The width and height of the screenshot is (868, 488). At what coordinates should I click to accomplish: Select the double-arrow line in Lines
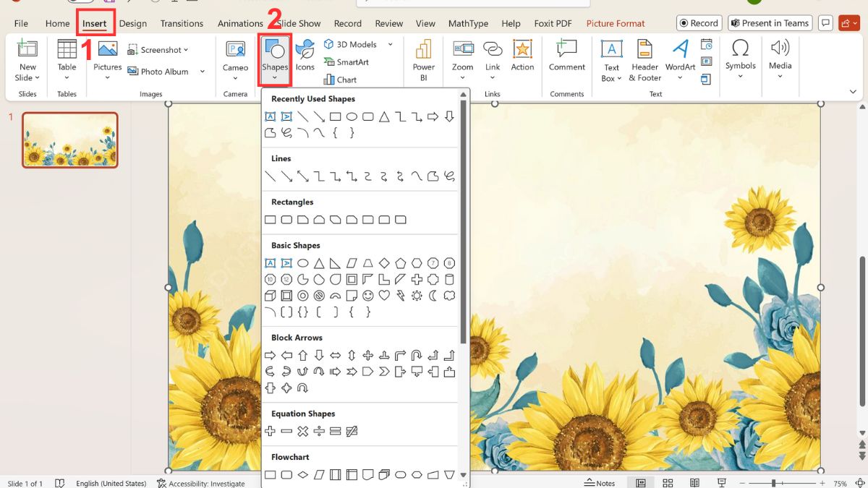coord(302,176)
